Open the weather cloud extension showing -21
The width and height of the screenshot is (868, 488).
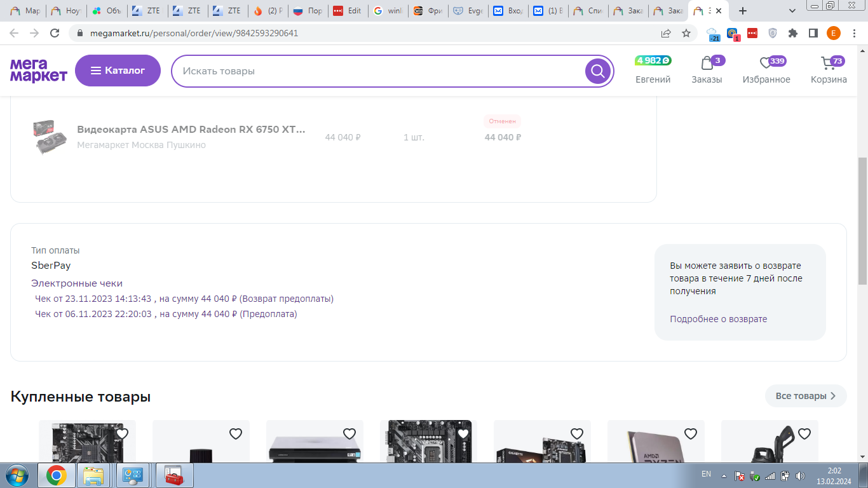pyautogui.click(x=712, y=34)
